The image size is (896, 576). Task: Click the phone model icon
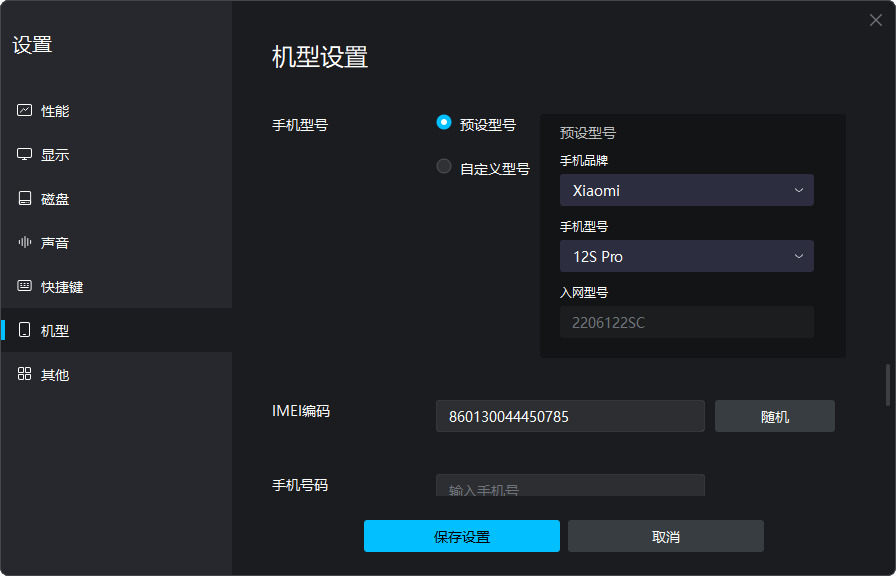pos(25,331)
